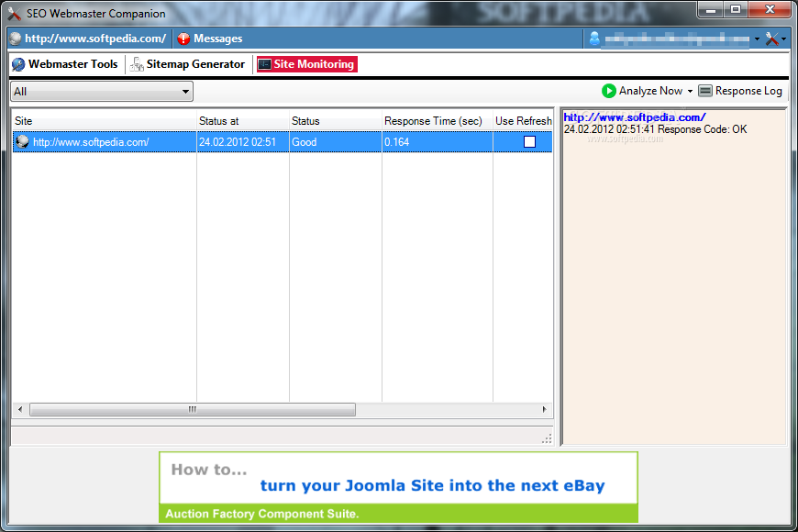This screenshot has height=532, width=798.
Task: Click the softpedia link in the response log
Action: click(x=635, y=117)
